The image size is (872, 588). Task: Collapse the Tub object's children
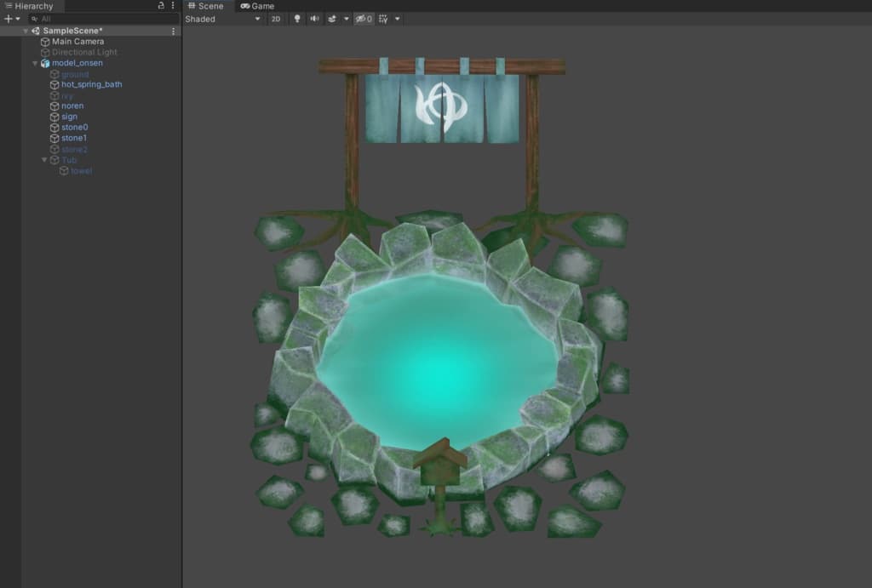(x=44, y=160)
